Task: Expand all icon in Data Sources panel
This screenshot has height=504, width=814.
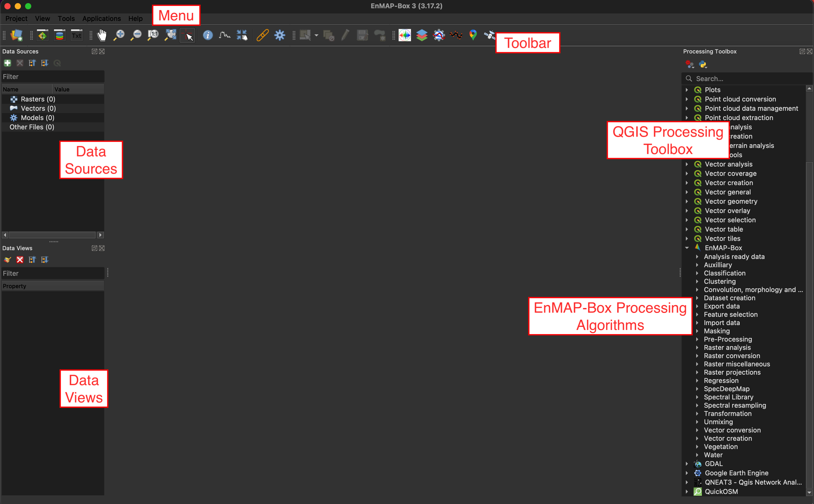Action: [x=45, y=63]
